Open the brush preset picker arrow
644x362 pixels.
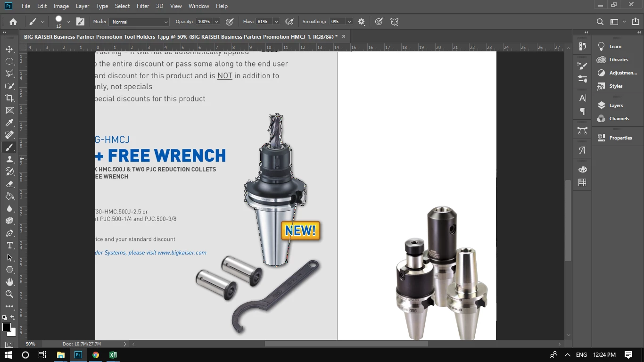(x=68, y=22)
